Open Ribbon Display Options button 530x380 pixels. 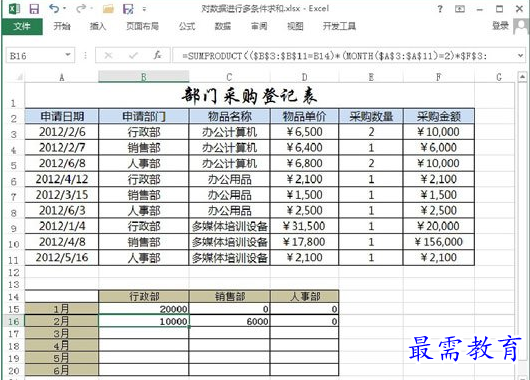(x=460, y=9)
